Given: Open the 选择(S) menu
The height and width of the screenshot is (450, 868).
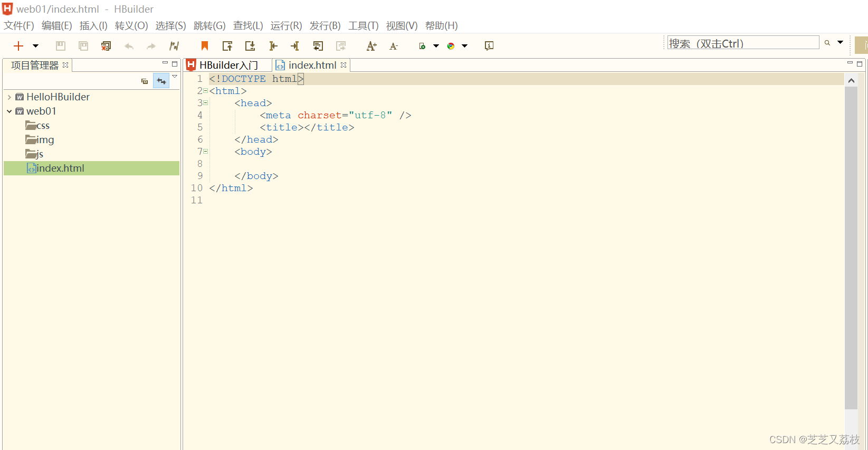Looking at the screenshot, I should pyautogui.click(x=170, y=26).
